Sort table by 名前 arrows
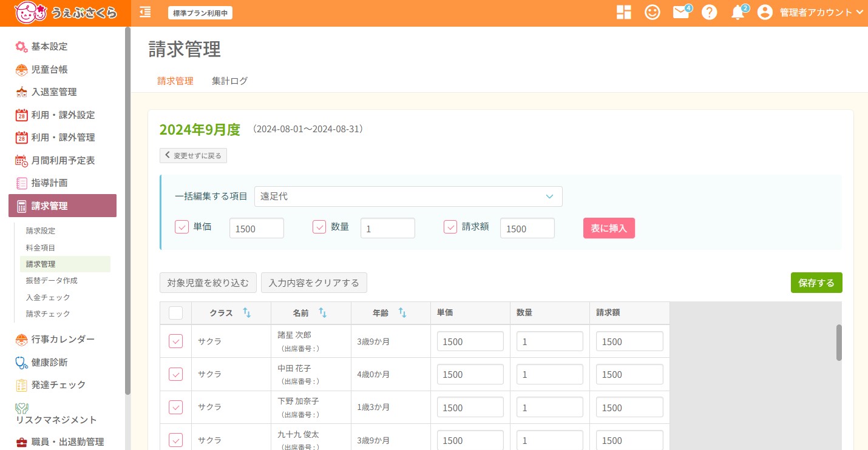Screen dimensions: 868x450 323,313
